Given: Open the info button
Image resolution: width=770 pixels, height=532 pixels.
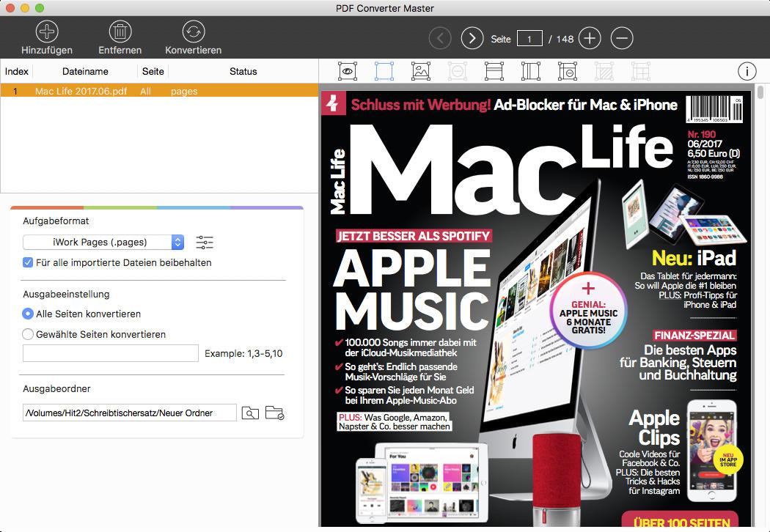Looking at the screenshot, I should click(x=747, y=72).
